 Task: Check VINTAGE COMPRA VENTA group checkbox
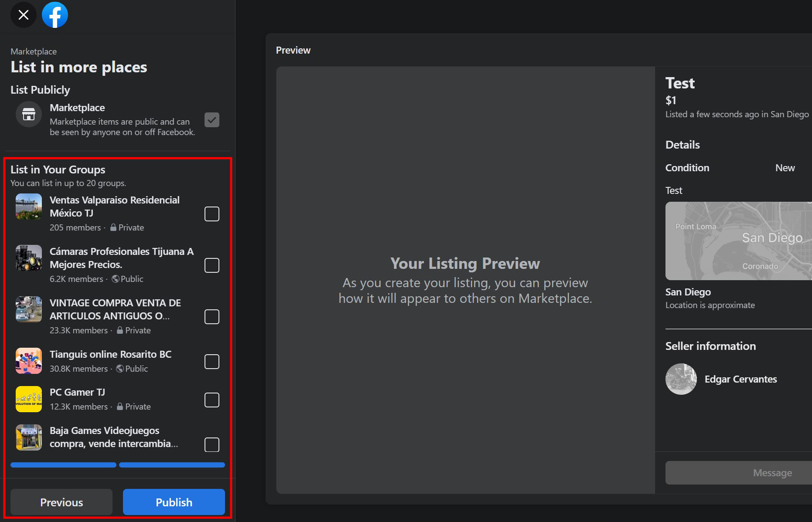point(212,317)
